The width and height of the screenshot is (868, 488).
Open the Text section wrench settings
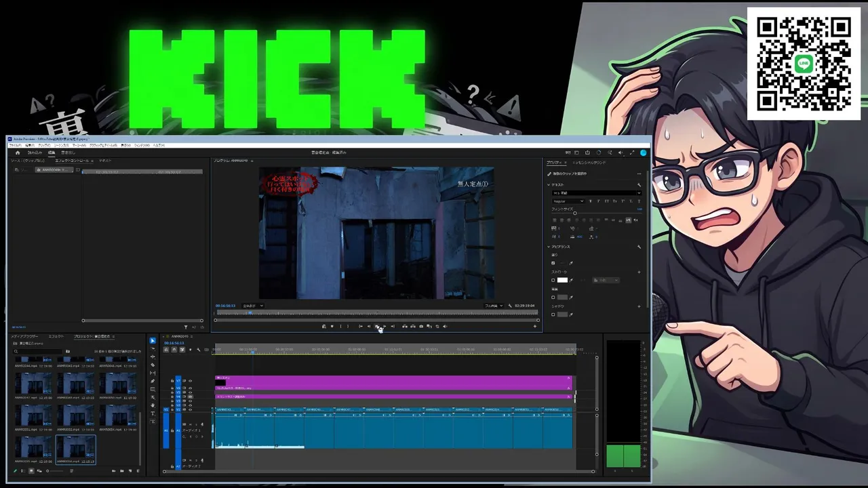click(639, 184)
